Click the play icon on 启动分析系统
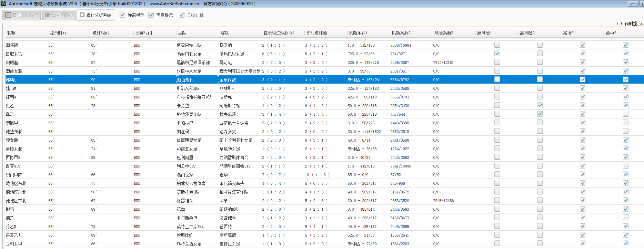The height and width of the screenshot is (249, 644). 9,15
